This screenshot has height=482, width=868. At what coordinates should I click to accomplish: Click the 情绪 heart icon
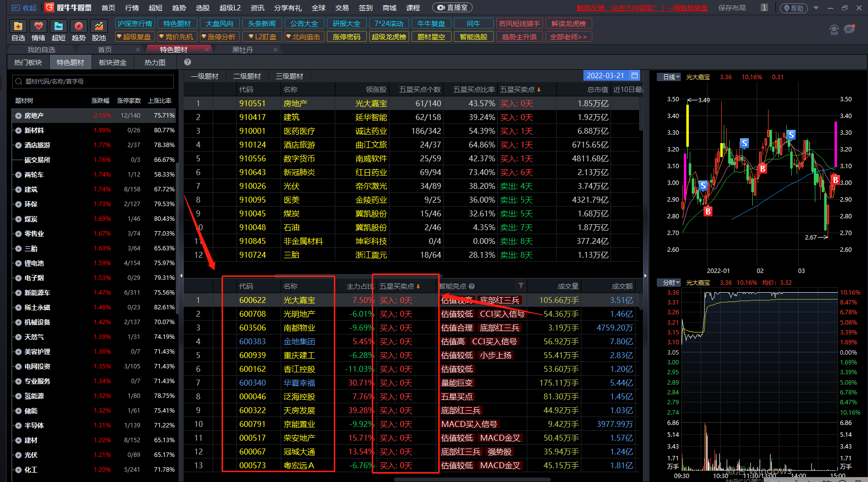38,27
